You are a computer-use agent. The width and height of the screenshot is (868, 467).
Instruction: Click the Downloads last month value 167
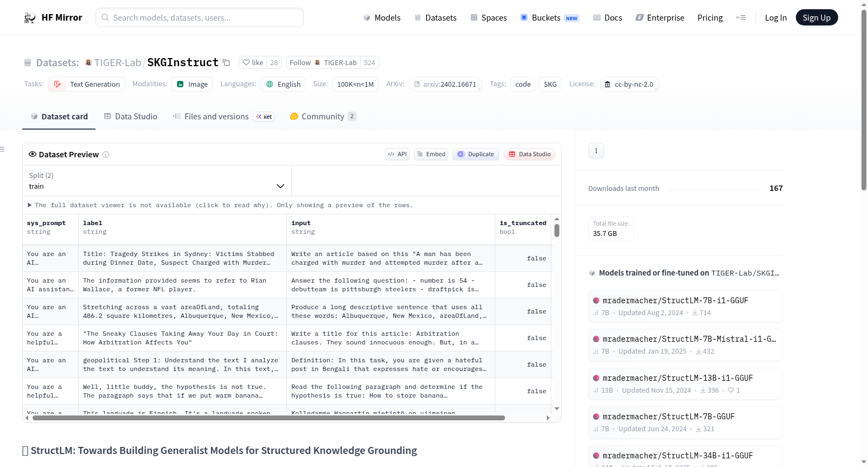[776, 188]
